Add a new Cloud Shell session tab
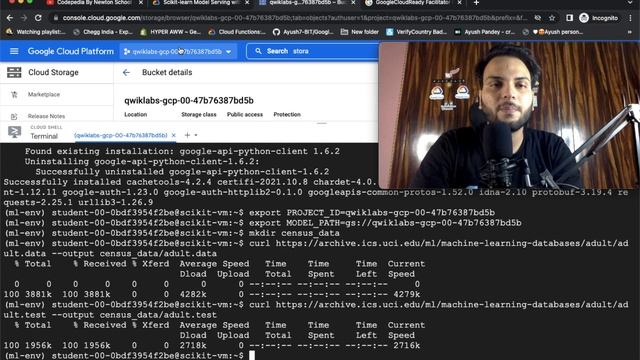Image resolution: width=640 pixels, height=360 pixels. 187,135
